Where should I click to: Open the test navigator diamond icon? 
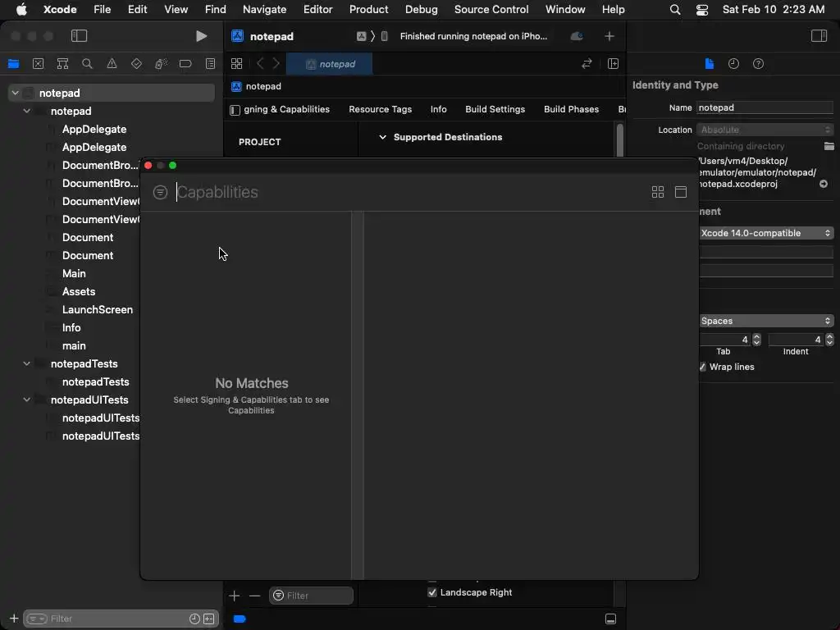pyautogui.click(x=137, y=64)
